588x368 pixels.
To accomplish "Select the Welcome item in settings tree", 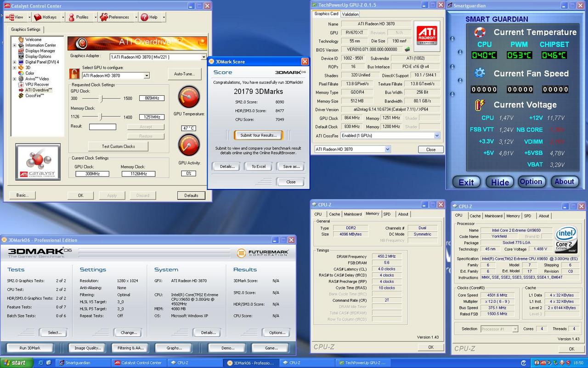I will 33,40.
